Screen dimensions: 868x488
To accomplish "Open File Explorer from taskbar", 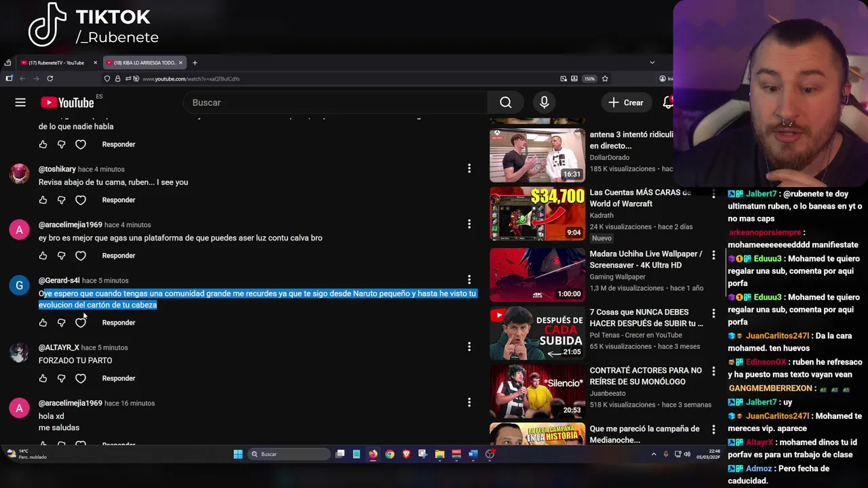I will pyautogui.click(x=439, y=454).
